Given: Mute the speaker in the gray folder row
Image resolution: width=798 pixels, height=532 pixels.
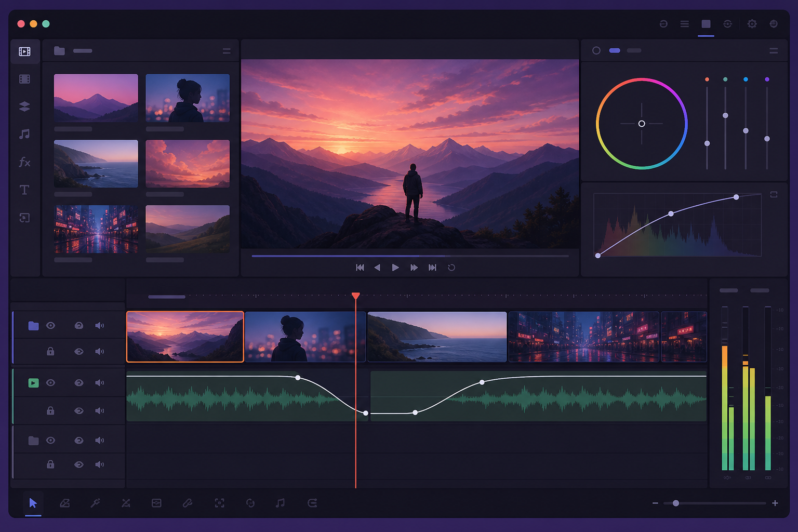Looking at the screenshot, I should coord(99,441).
